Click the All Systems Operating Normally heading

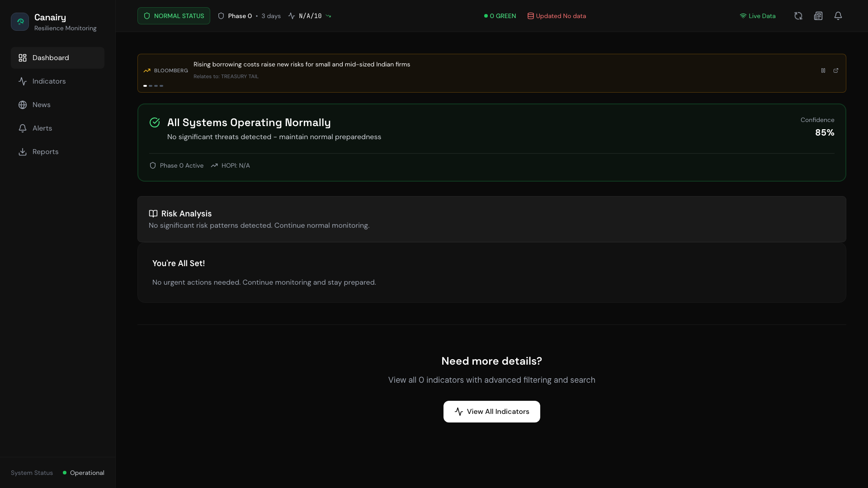(x=249, y=122)
